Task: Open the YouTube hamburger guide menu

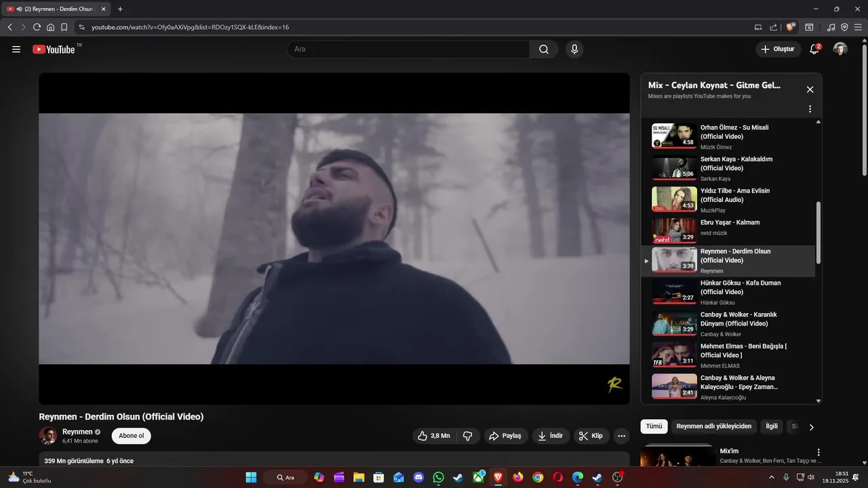Action: point(16,49)
